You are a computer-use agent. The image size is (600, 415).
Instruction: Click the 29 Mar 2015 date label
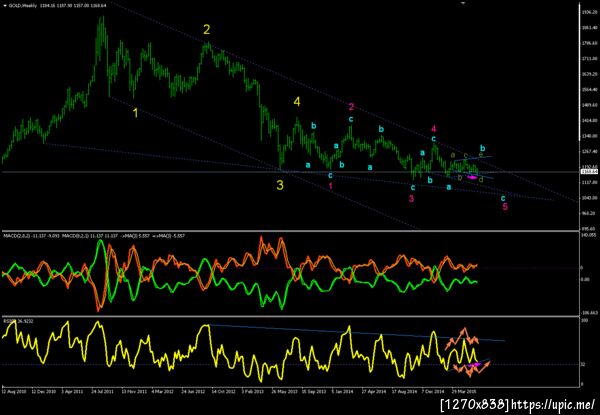[463, 392]
